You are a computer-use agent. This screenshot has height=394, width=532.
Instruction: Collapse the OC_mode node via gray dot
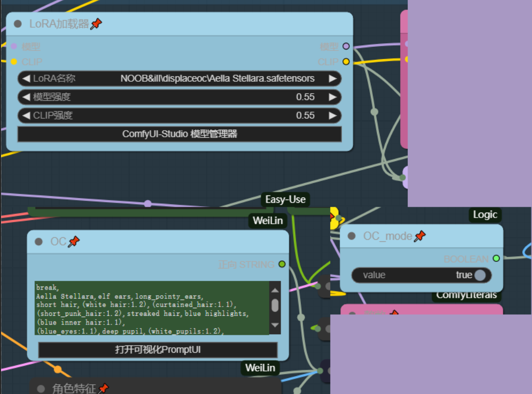352,236
